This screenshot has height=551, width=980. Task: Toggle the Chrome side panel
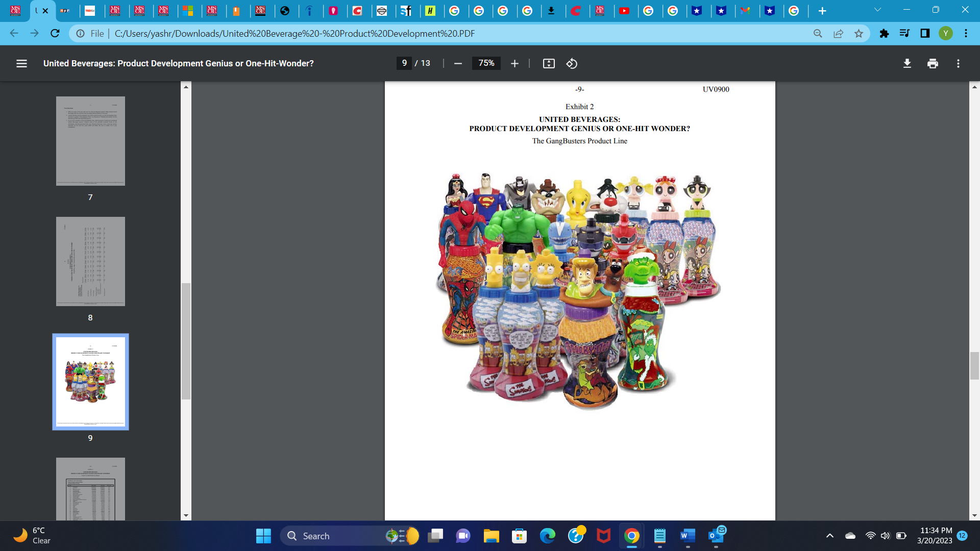pyautogui.click(x=925, y=33)
